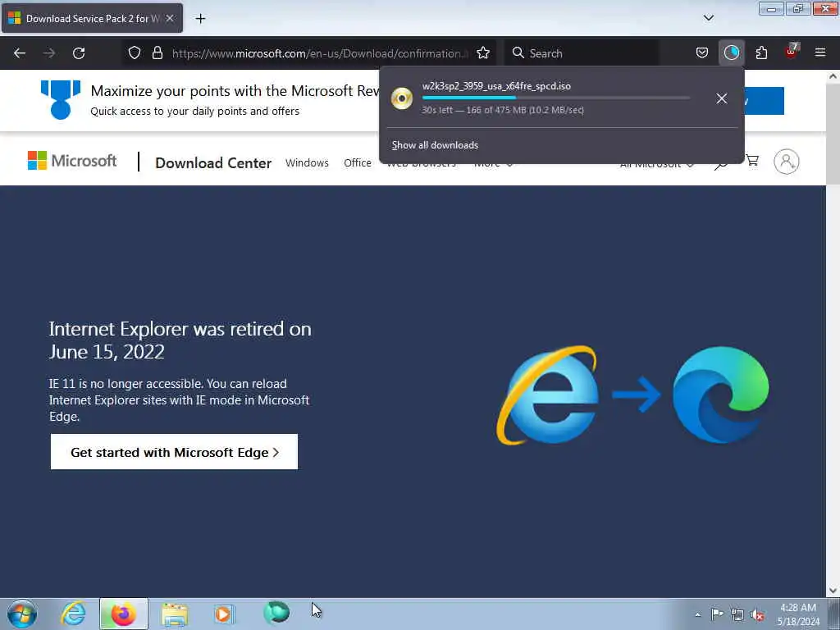The width and height of the screenshot is (840, 630).
Task: Click the download progress bar
Action: point(556,98)
